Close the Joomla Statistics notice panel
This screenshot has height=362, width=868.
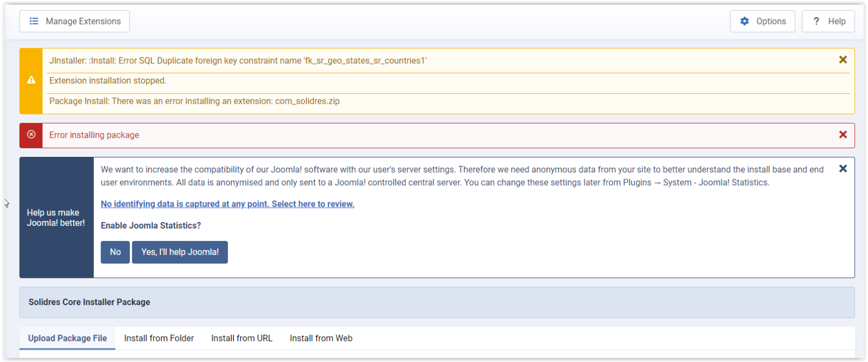[843, 169]
